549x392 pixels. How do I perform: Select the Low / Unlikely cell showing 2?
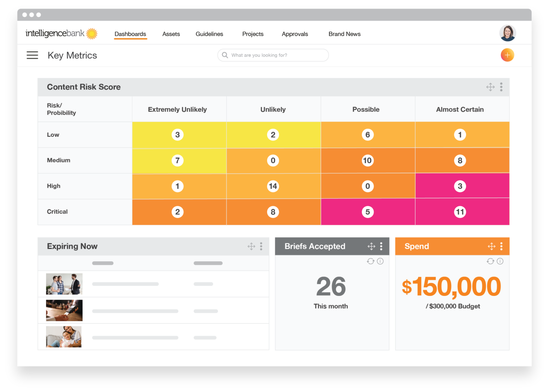point(273,135)
